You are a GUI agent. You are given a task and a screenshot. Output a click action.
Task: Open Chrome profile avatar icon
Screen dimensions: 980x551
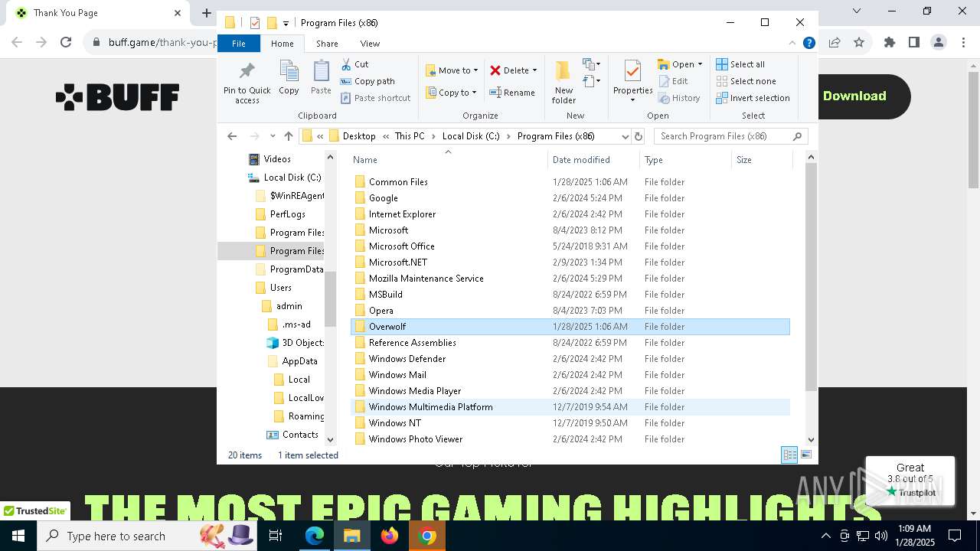[x=939, y=43]
